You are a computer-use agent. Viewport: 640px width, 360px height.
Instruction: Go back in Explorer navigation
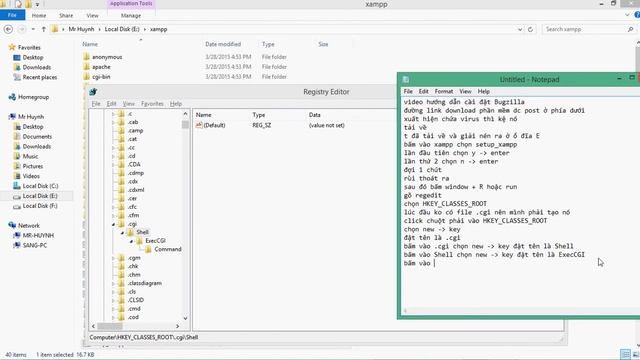point(8,29)
